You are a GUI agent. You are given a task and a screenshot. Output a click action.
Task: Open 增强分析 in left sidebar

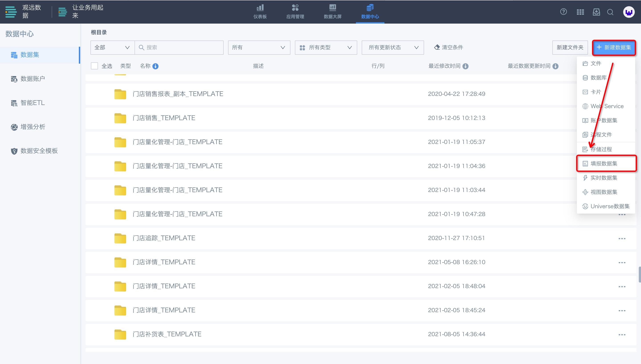point(40,127)
